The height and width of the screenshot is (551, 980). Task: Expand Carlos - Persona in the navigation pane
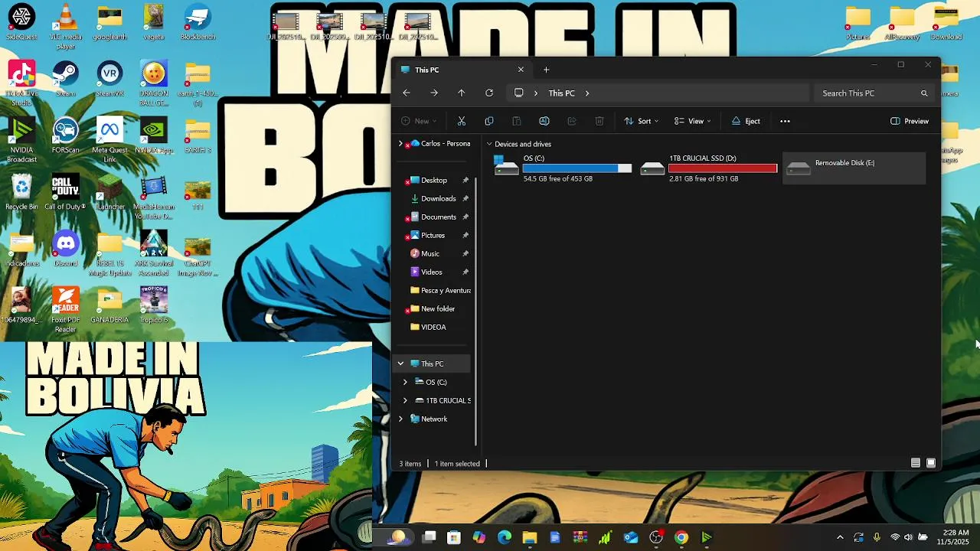coord(400,144)
